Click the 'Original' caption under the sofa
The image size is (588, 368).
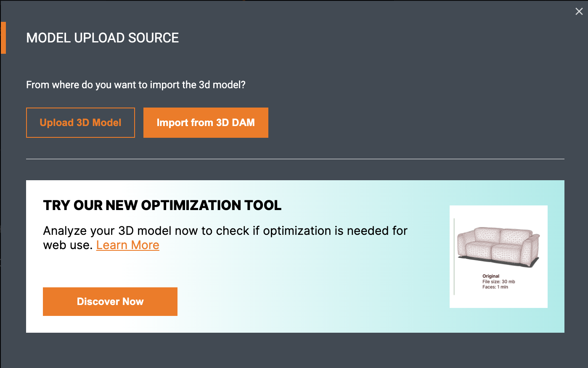click(491, 276)
